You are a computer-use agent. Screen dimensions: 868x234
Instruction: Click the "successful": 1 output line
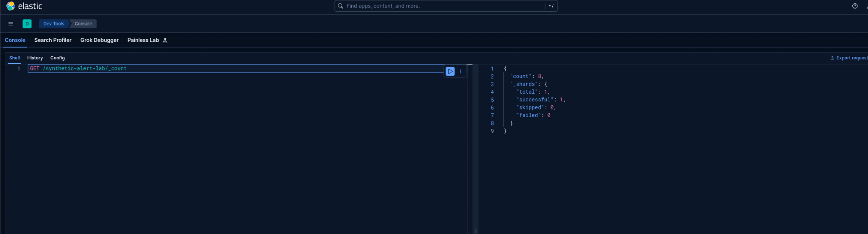[541, 100]
